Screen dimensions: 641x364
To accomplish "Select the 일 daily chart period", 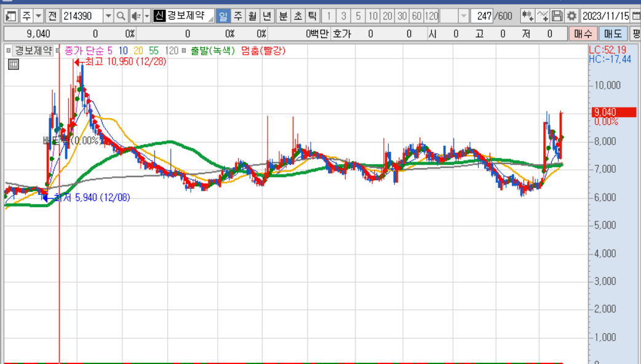I will pyautogui.click(x=223, y=17).
